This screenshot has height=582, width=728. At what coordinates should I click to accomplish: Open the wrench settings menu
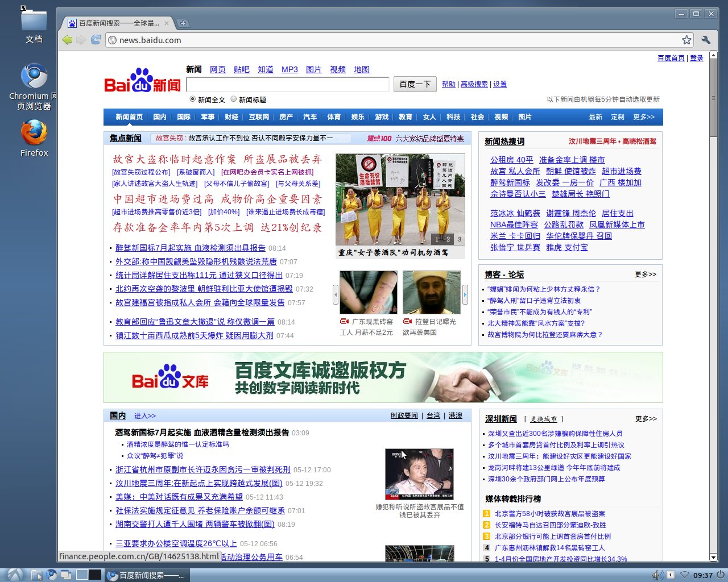coord(706,40)
